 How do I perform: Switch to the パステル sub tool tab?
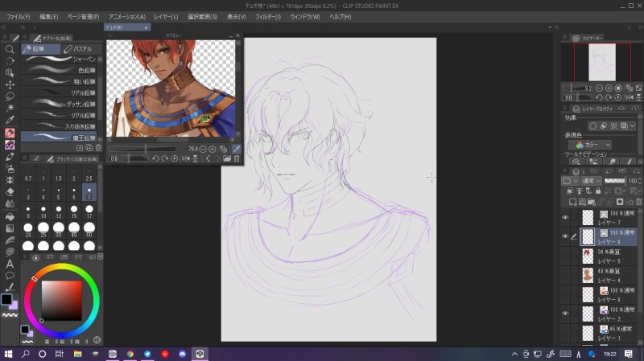[x=81, y=49]
